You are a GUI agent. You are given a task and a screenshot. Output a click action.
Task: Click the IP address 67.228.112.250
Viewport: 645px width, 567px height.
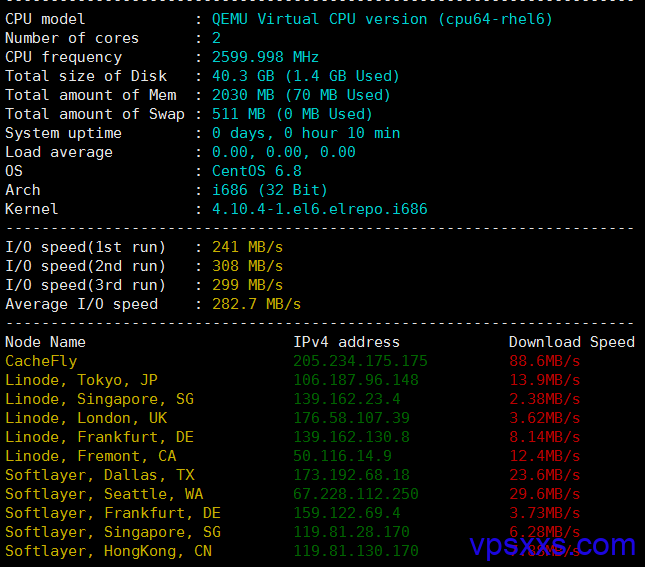[356, 494]
